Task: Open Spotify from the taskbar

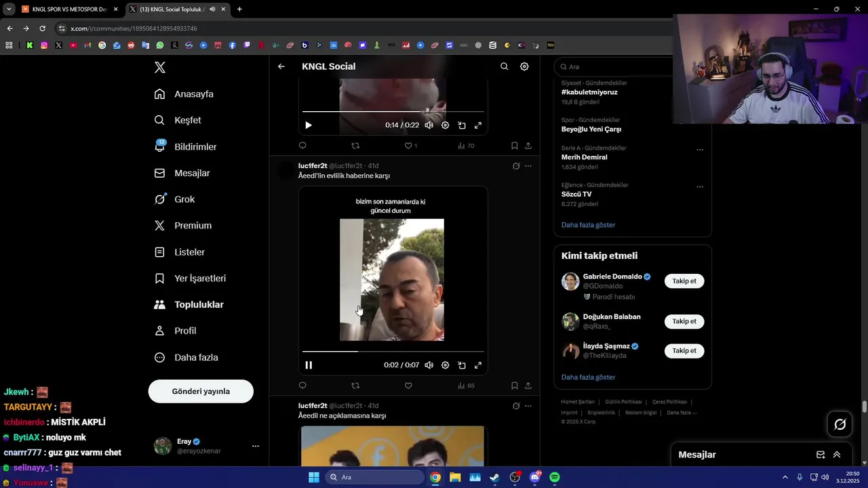Action: tap(555, 477)
